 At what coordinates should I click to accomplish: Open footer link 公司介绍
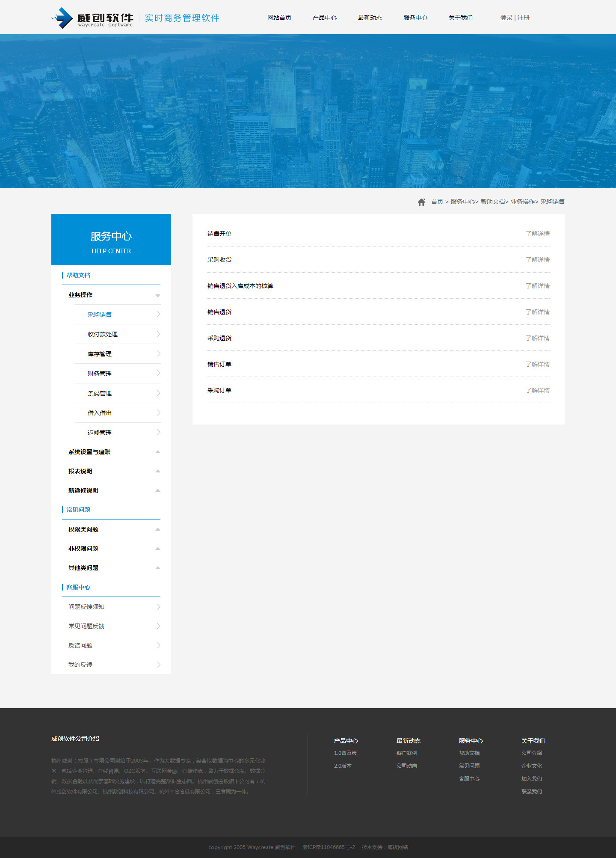532,753
